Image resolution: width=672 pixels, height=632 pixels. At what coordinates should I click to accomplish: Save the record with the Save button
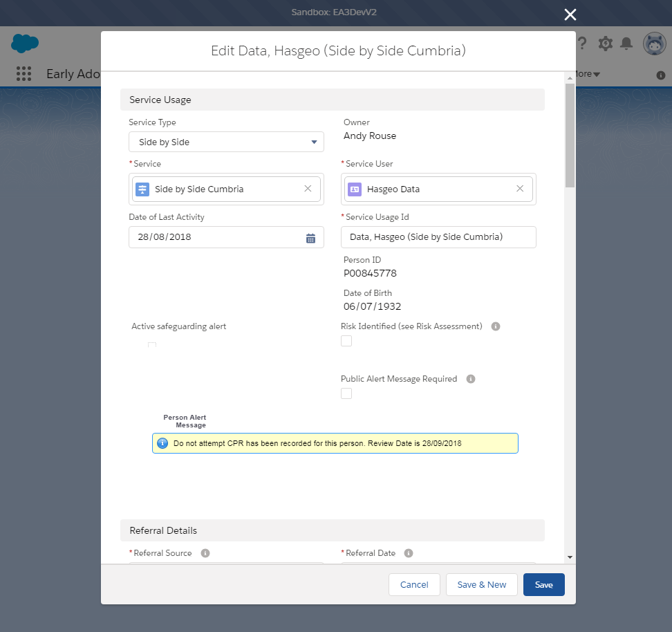click(x=543, y=584)
